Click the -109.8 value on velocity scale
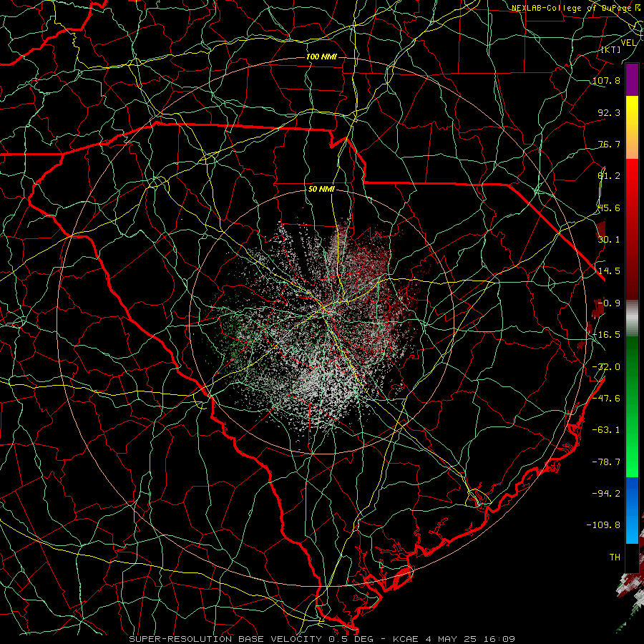 pyautogui.click(x=604, y=525)
